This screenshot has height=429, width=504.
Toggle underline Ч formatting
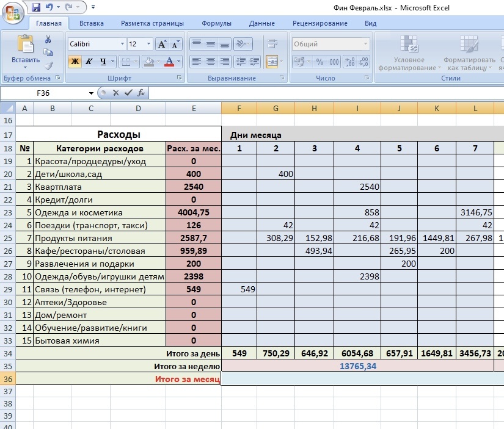tap(103, 62)
